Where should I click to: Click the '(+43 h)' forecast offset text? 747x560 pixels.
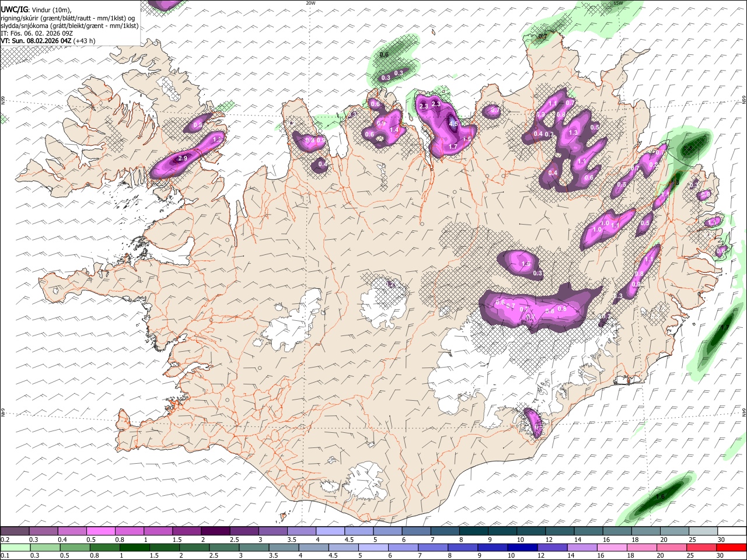(85, 41)
